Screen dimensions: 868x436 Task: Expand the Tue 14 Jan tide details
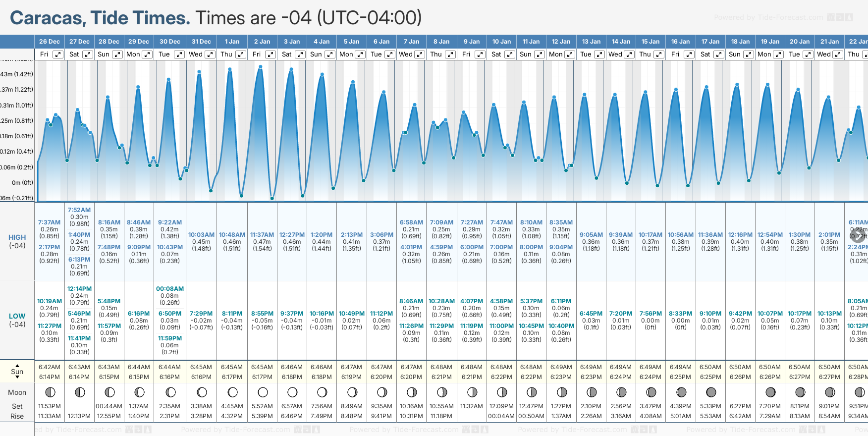click(599, 54)
